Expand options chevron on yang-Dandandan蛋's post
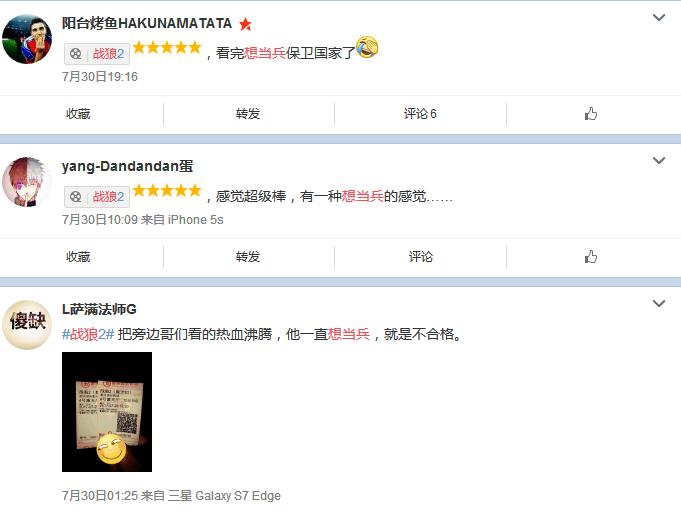This screenshot has width=681, height=511. click(x=659, y=161)
